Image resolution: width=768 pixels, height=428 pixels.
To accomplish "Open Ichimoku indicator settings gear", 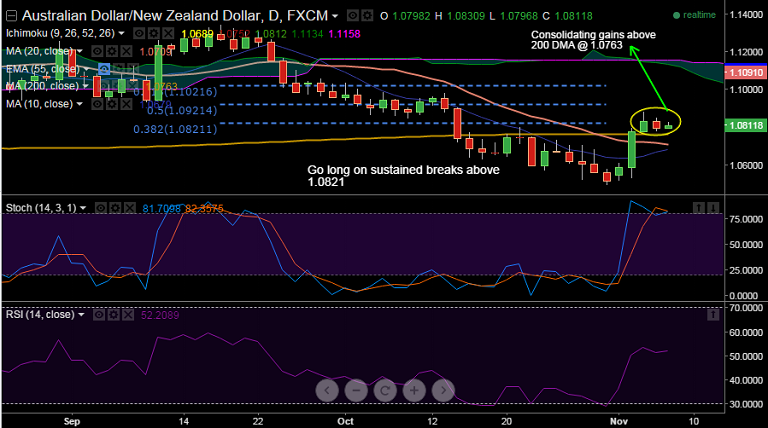I will click(x=154, y=34).
